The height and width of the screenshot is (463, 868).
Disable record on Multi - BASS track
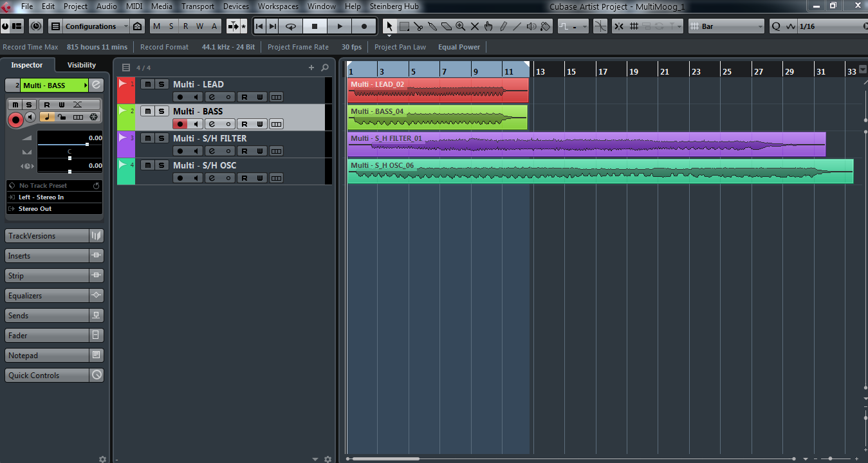point(180,124)
